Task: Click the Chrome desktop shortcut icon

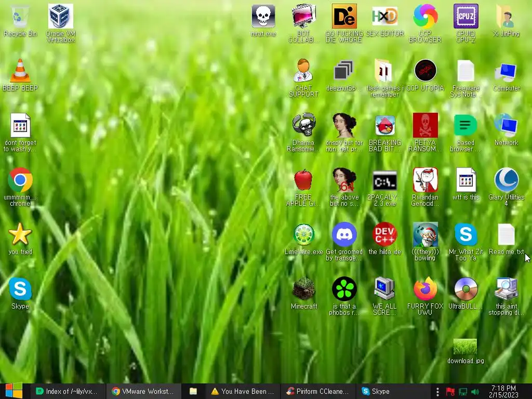Action: (x=20, y=180)
